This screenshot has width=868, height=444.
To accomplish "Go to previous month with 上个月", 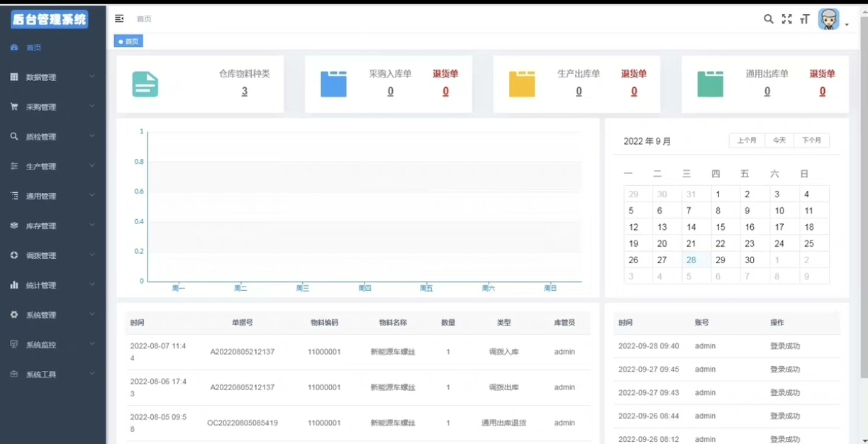I will coord(747,140).
